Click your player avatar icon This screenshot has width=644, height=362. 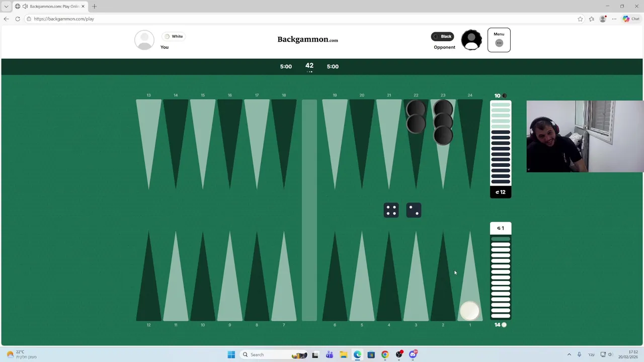coord(144,40)
